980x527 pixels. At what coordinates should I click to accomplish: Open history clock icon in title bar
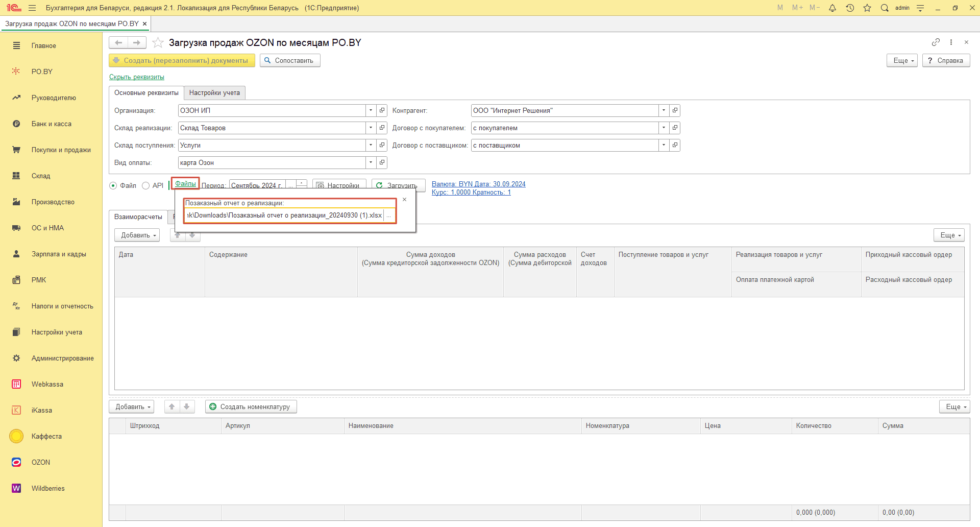click(x=850, y=8)
